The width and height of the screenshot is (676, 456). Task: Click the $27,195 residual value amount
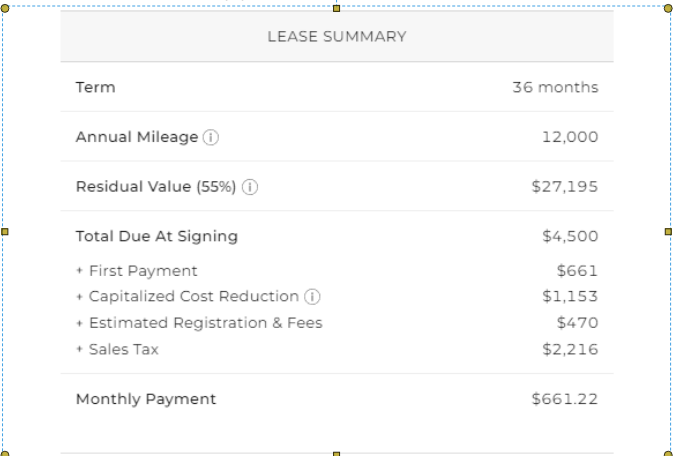[565, 187]
